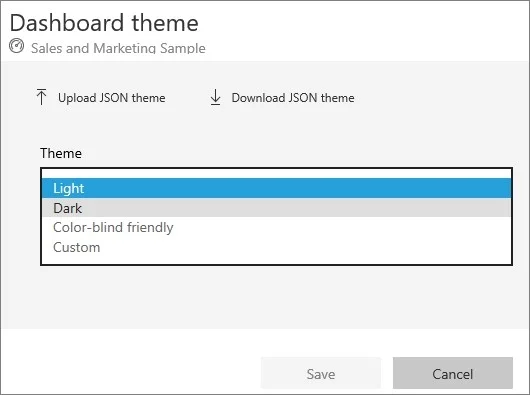Click the upload arrow icon
Image resolution: width=530 pixels, height=395 pixels.
(x=41, y=97)
